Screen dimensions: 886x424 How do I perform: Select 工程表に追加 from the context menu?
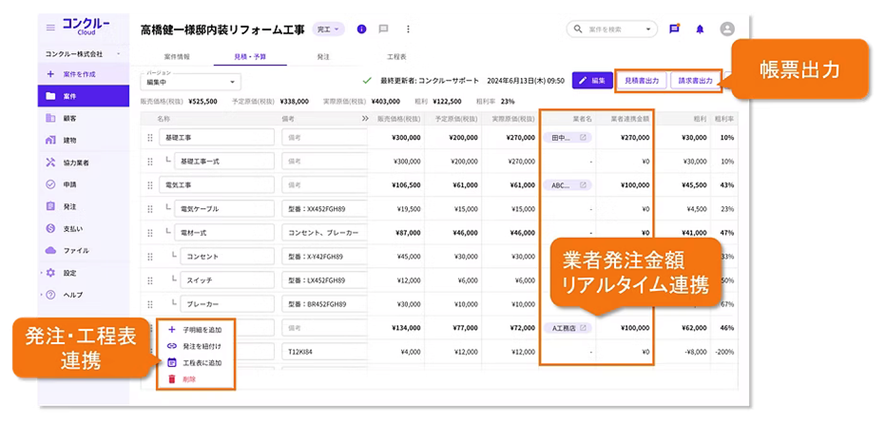pyautogui.click(x=200, y=362)
